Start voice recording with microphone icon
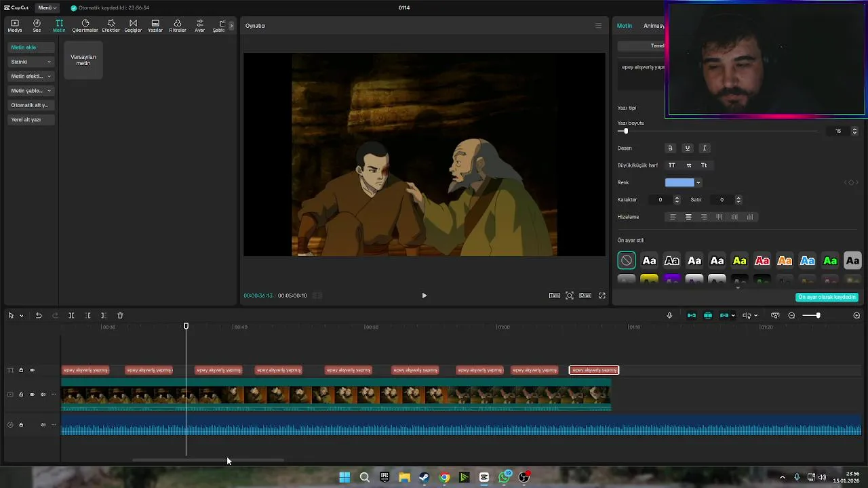The height and width of the screenshot is (488, 868). 669,315
